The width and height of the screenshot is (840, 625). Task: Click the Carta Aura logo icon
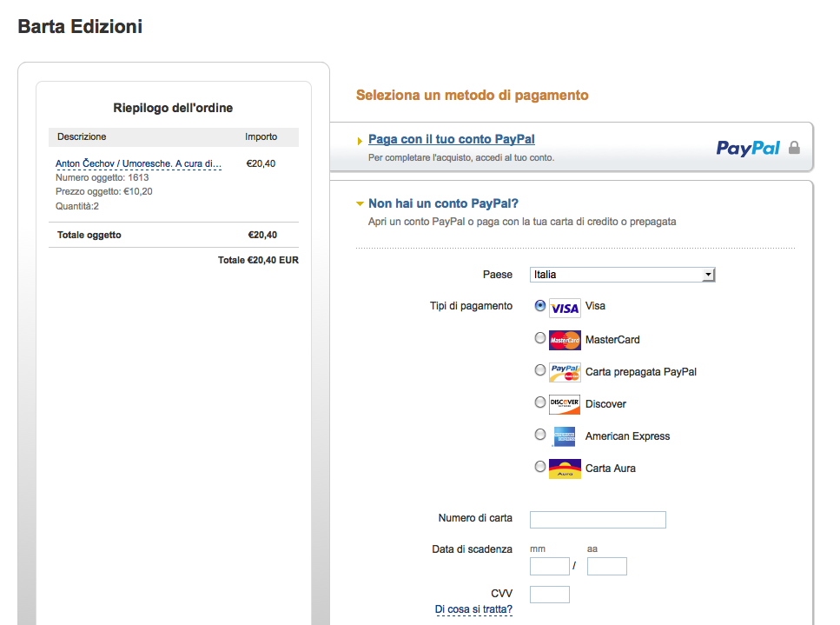pos(565,469)
